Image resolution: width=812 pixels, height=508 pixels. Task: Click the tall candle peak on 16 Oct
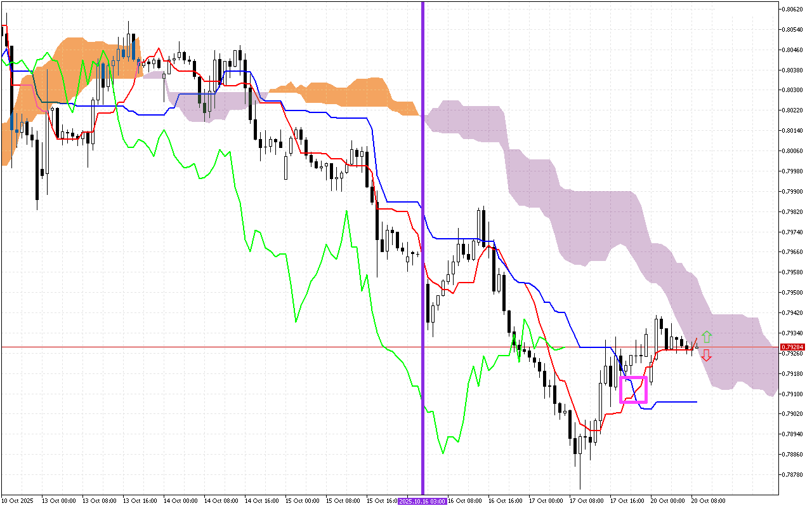(x=484, y=208)
